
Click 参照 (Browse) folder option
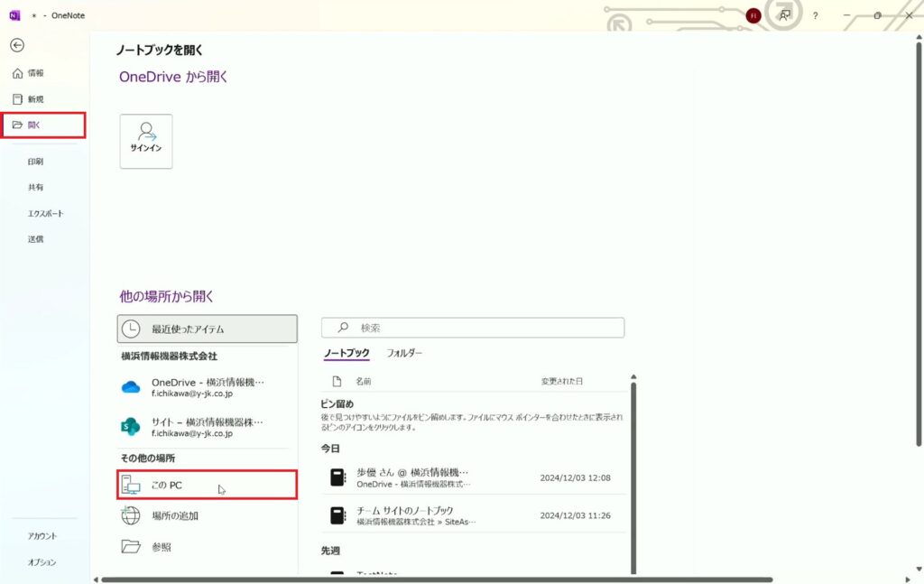click(x=207, y=547)
